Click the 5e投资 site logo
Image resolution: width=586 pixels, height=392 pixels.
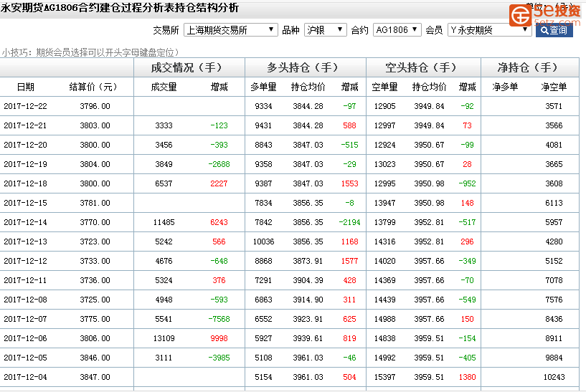click(544, 15)
